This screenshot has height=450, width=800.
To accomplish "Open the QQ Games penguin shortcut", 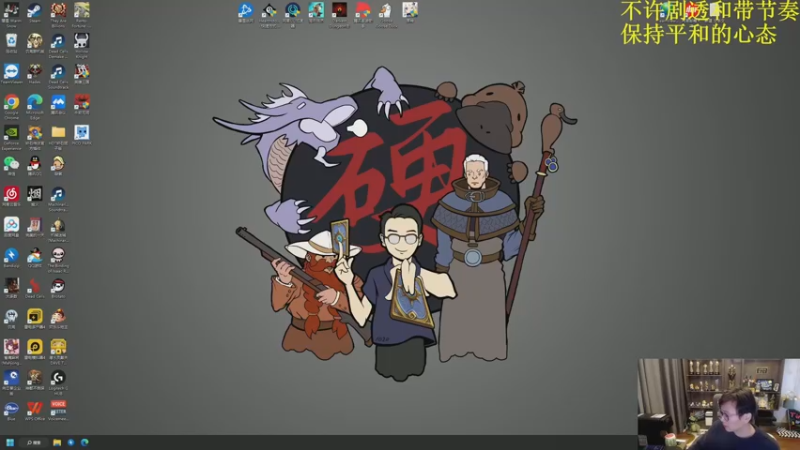I will coord(35,255).
